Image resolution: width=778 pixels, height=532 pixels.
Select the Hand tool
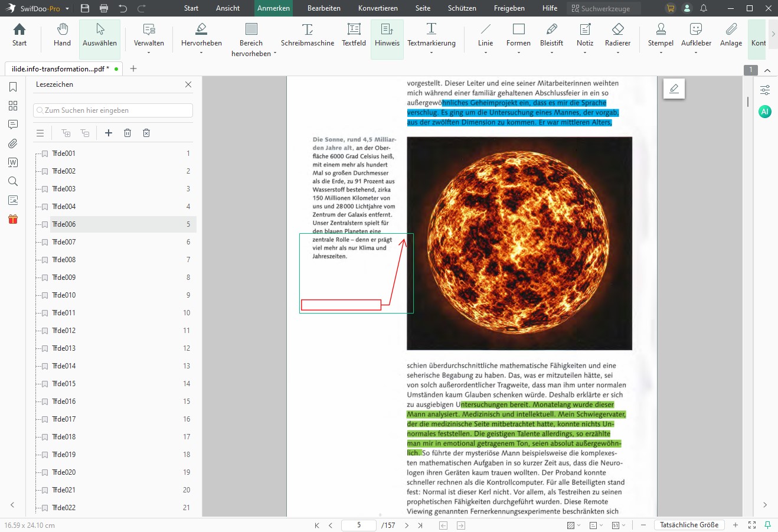click(x=61, y=37)
